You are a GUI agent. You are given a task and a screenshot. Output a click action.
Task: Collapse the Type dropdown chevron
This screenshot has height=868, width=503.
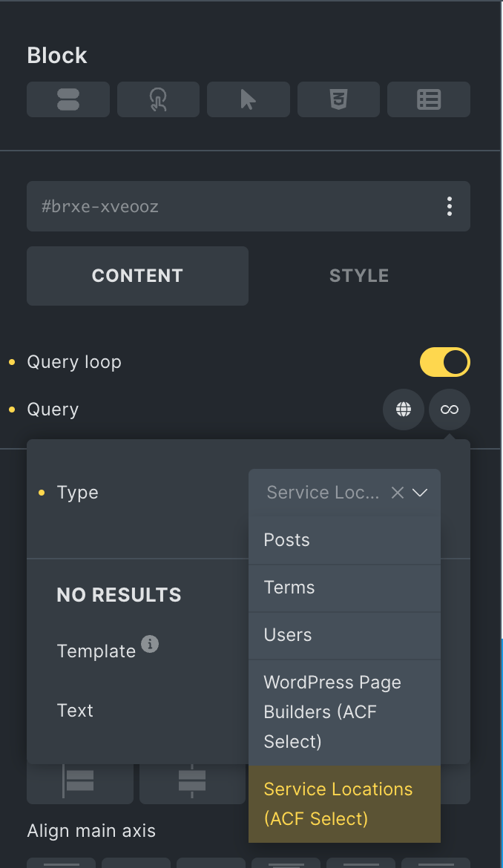[420, 493]
